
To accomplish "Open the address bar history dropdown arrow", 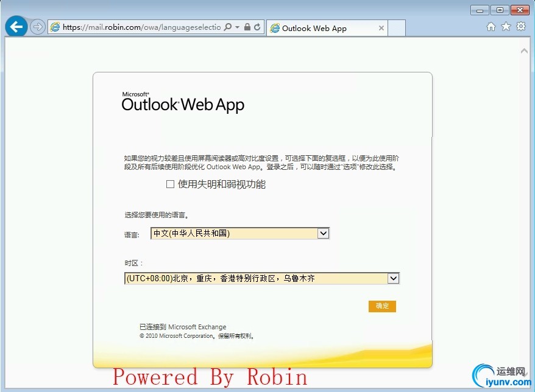I will coord(238,27).
